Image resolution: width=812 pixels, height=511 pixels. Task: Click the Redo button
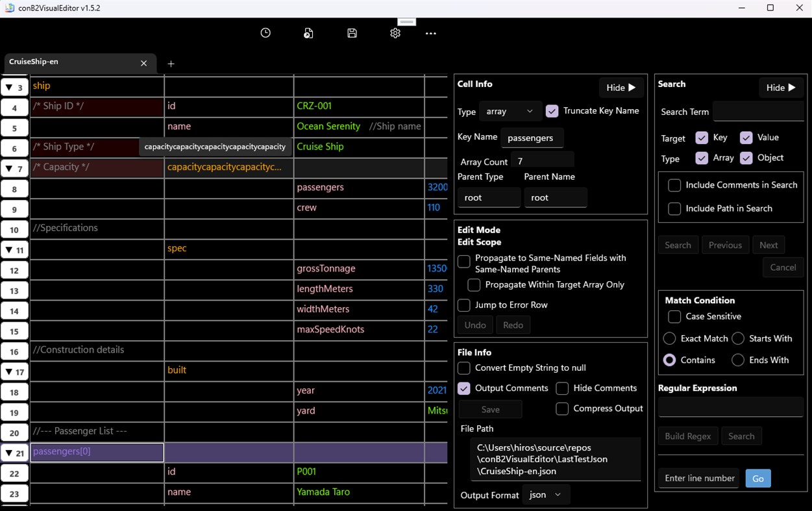click(513, 325)
